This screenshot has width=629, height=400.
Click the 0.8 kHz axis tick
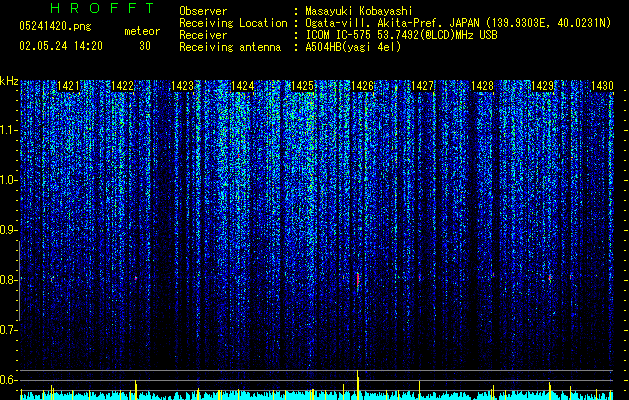pos(9,280)
